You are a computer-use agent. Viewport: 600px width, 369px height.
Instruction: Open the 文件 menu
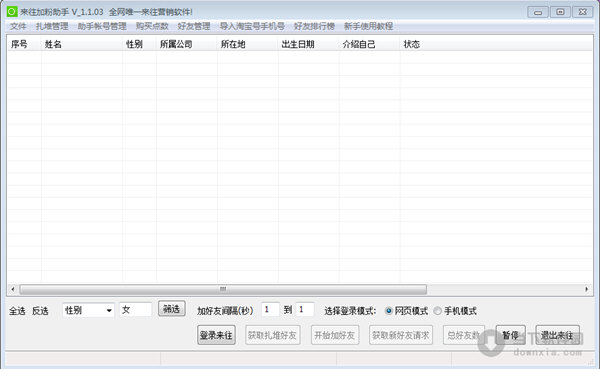(18, 26)
